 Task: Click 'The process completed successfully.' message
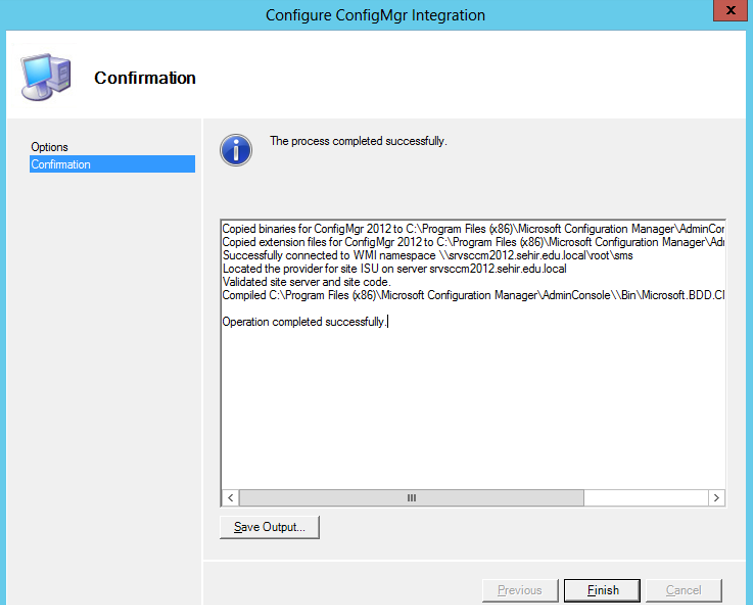(358, 141)
